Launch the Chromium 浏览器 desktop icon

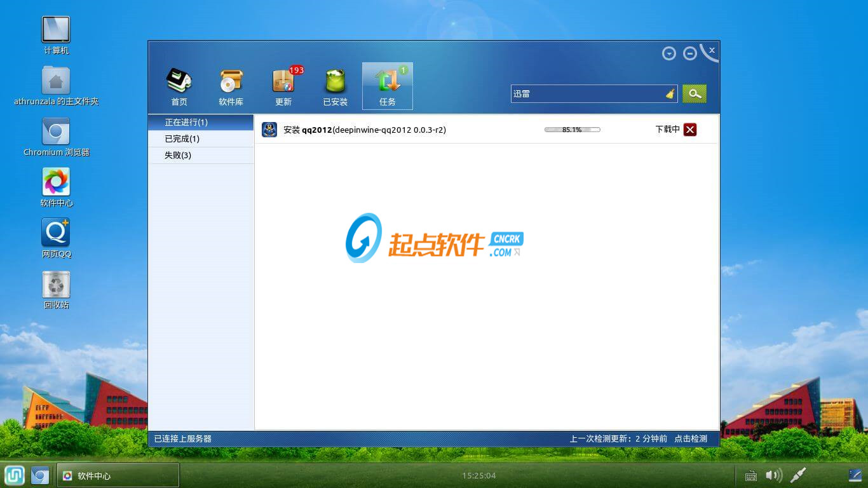pyautogui.click(x=56, y=137)
